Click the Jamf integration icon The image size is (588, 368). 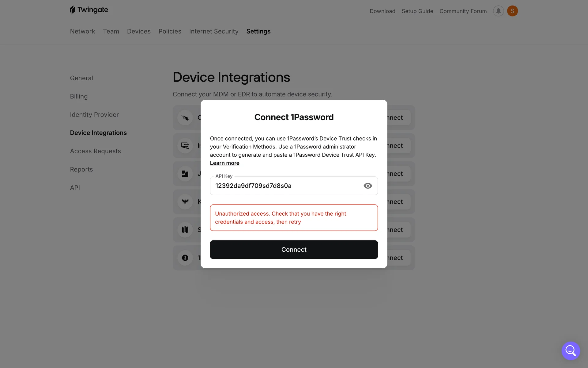(185, 174)
